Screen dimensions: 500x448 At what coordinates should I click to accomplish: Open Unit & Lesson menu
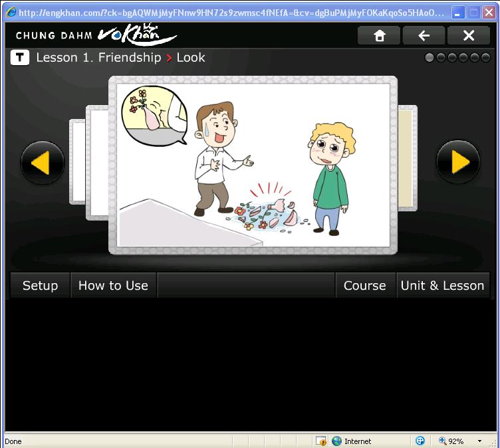[x=443, y=285]
